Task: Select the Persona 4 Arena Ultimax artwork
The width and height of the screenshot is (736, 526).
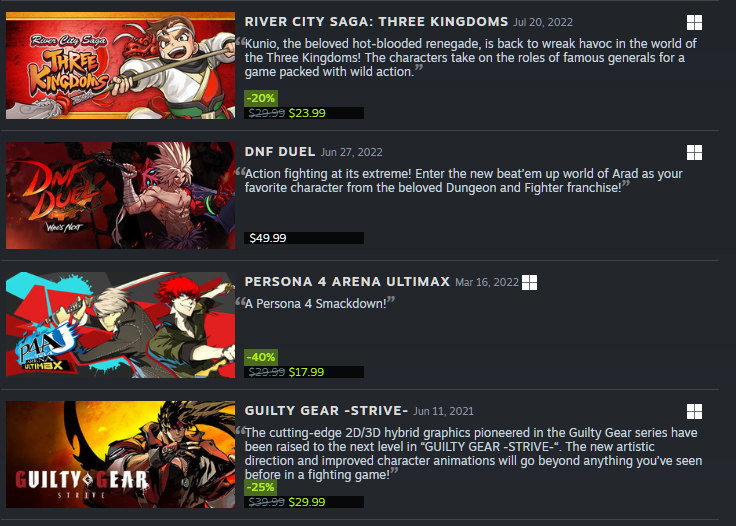Action: 120,325
